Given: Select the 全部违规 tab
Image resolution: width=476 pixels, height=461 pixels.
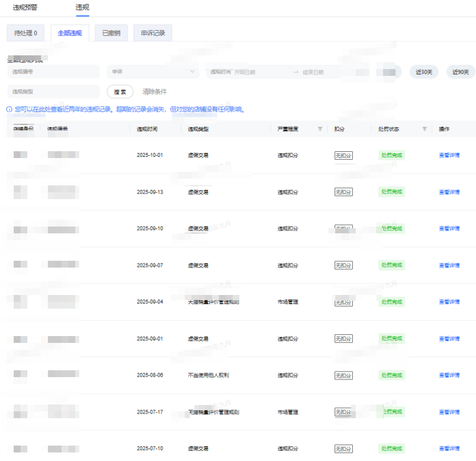Looking at the screenshot, I should (70, 33).
